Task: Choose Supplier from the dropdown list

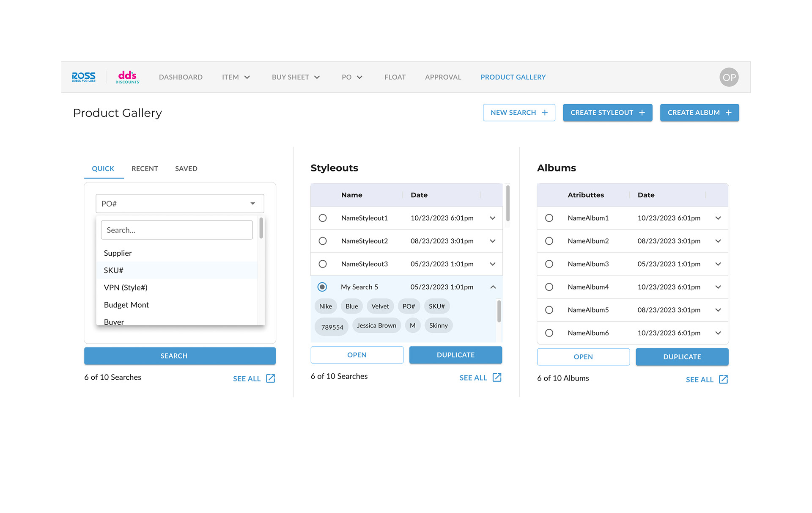Action: pos(177,253)
